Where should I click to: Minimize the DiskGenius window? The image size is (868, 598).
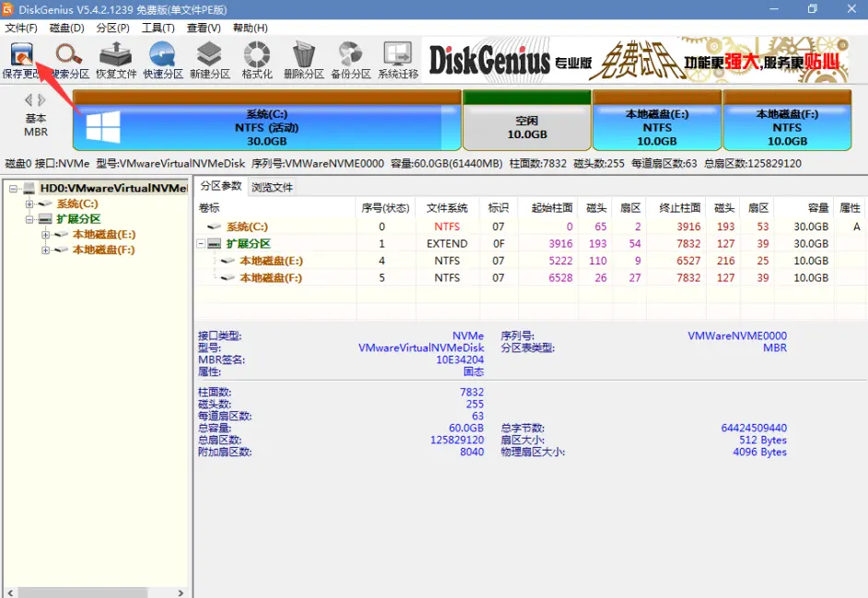pos(774,9)
